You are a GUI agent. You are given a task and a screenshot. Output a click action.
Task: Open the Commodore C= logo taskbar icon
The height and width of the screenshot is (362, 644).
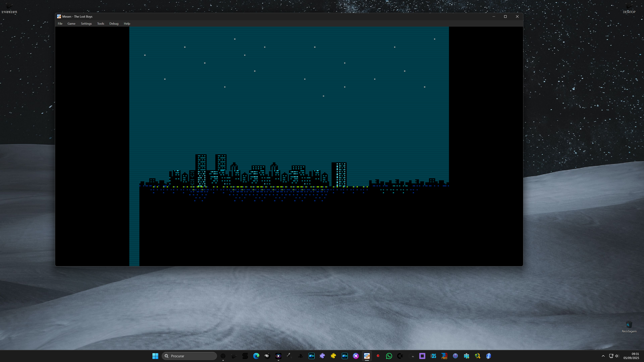[400, 356]
